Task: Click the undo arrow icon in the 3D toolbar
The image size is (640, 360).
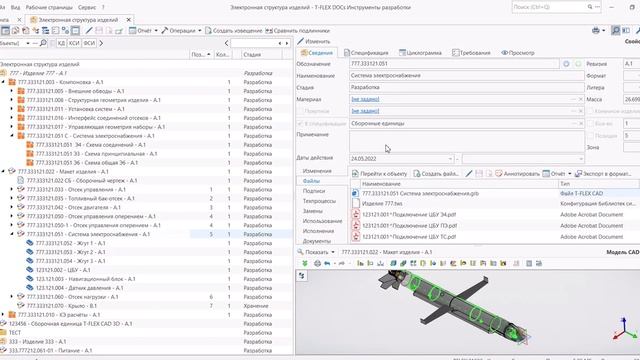Action: (x=327, y=264)
